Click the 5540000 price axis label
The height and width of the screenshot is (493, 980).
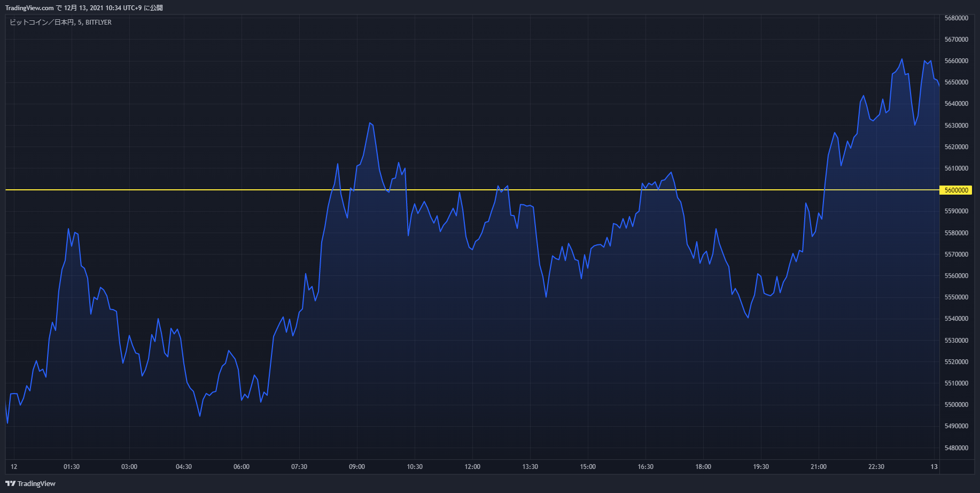coord(956,319)
